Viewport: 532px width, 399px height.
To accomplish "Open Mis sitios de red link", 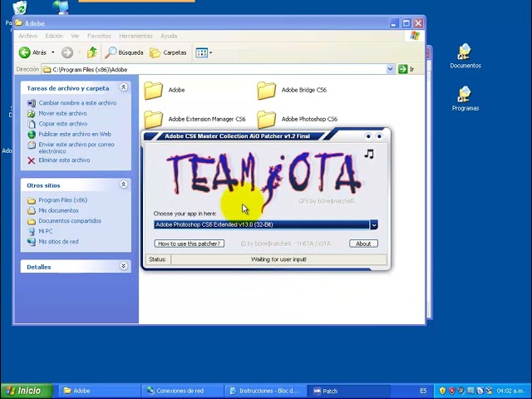I will (x=58, y=242).
